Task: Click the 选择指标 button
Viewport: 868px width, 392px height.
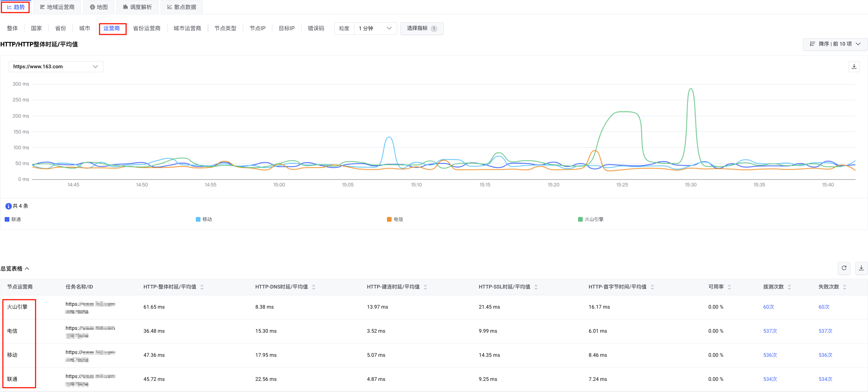Action: pyautogui.click(x=422, y=28)
